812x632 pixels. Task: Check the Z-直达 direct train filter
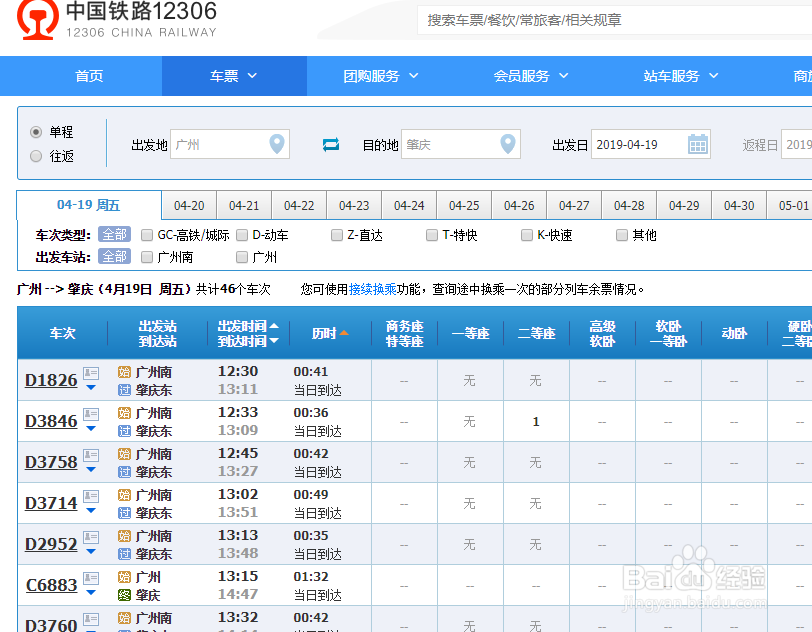click(337, 236)
